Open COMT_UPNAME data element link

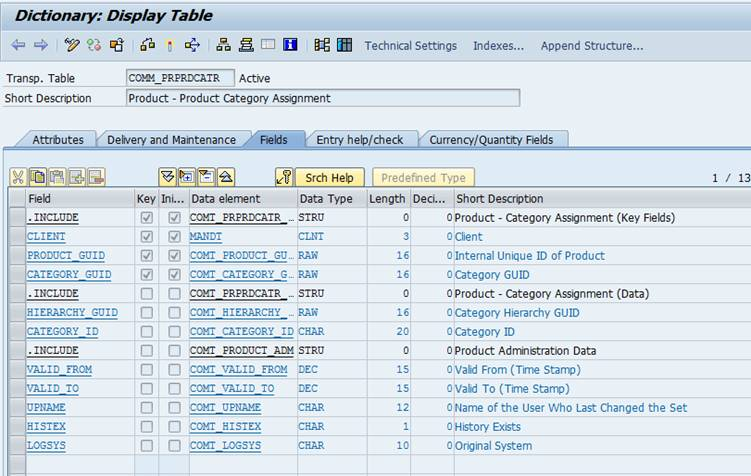pos(225,408)
